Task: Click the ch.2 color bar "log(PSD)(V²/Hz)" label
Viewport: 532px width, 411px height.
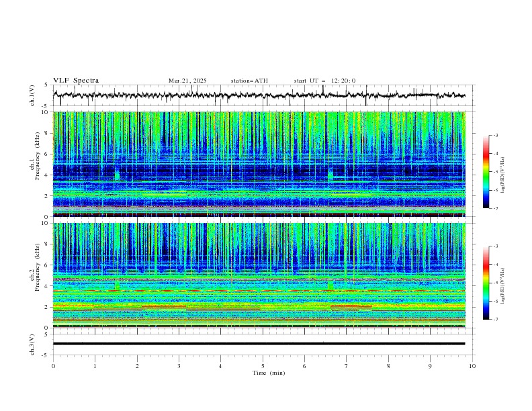Action: tap(503, 286)
